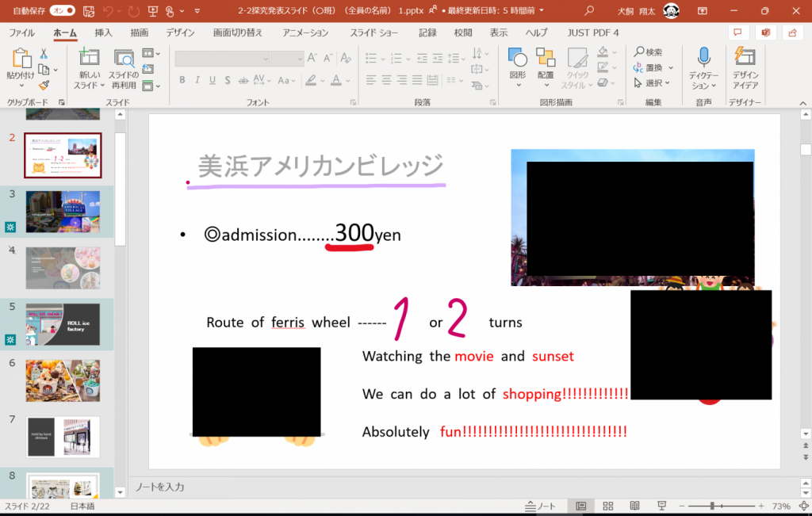Click the zoom slider in status bar

[712, 506]
